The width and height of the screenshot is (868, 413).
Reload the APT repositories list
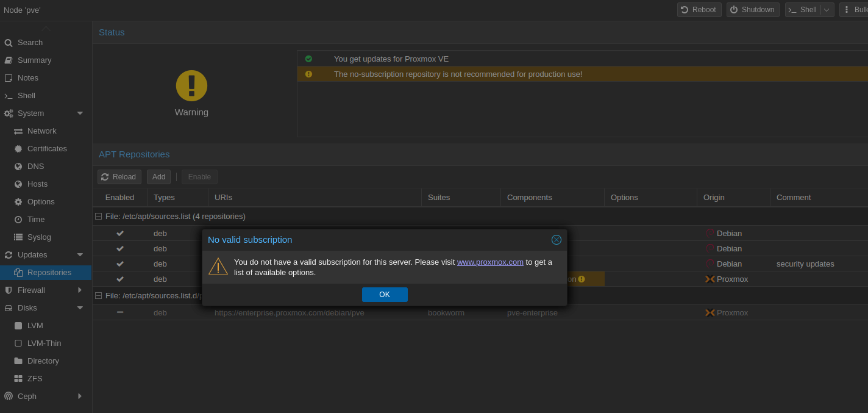[119, 176]
